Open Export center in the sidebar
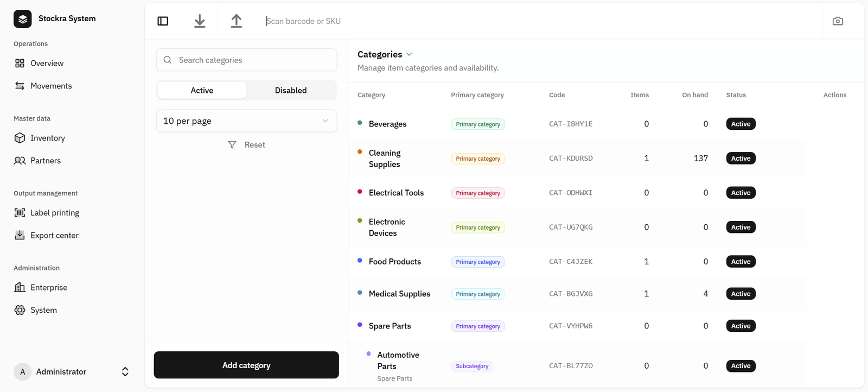The height and width of the screenshot is (392, 868). tap(54, 236)
